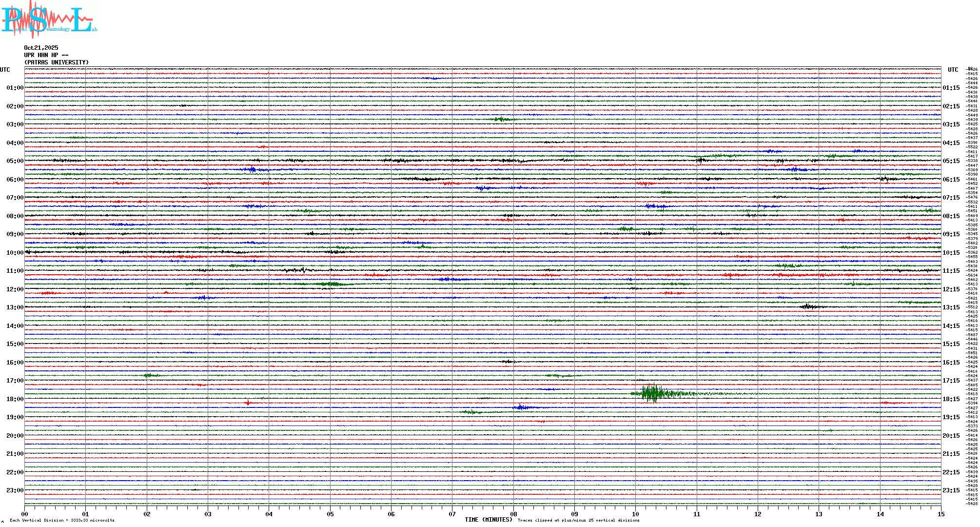
Task: Click the vertical division microvolts note
Action: (62, 520)
